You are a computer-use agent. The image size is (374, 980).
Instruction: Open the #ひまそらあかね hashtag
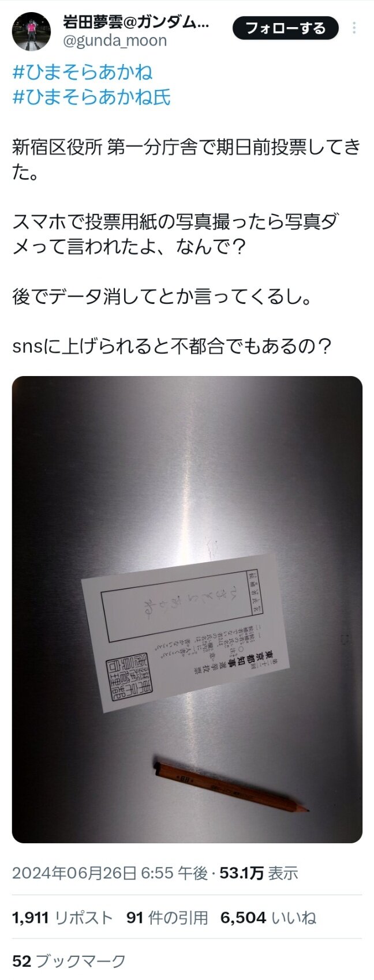(83, 72)
